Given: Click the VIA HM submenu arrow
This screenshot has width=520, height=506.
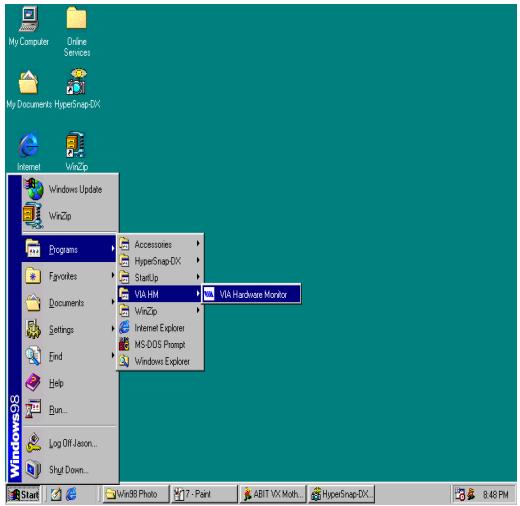Looking at the screenshot, I should [198, 294].
